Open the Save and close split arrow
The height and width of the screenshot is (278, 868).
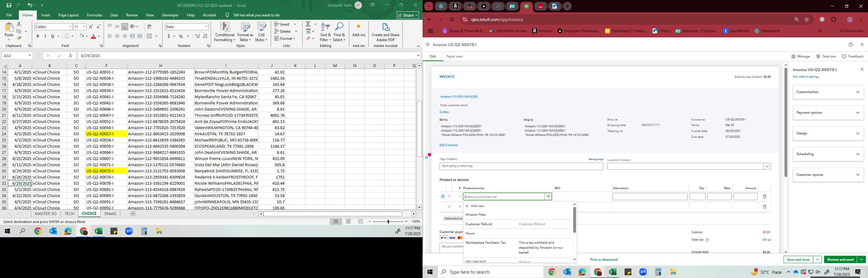pos(818,259)
